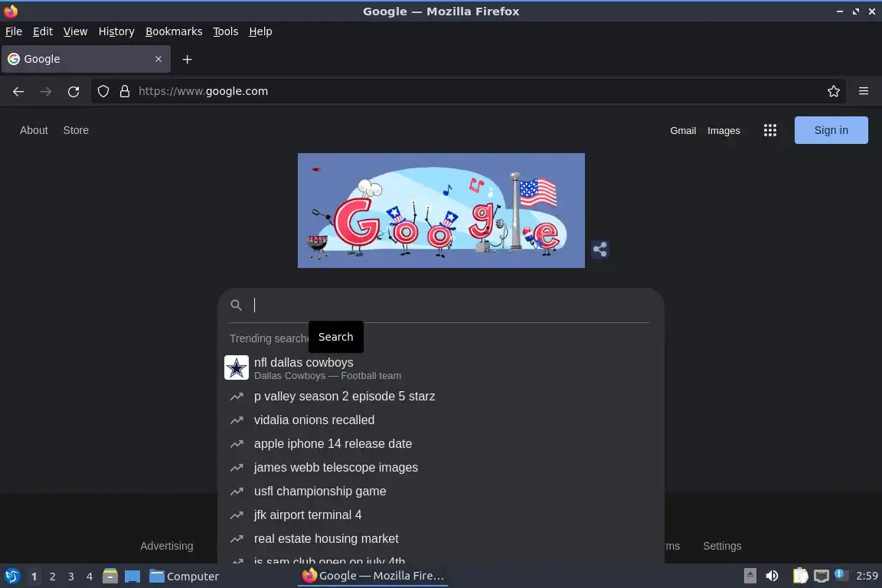Open a new tab with plus button

pos(188,59)
